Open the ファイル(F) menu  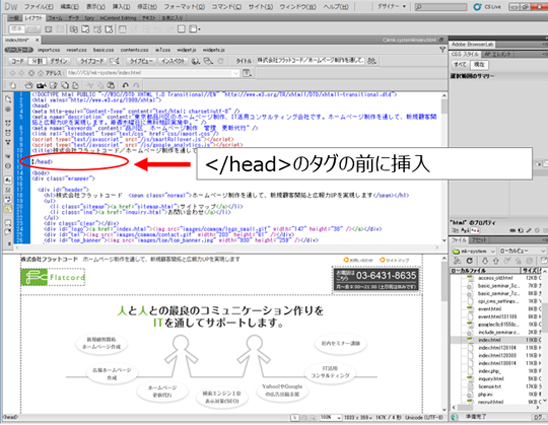(39, 7)
